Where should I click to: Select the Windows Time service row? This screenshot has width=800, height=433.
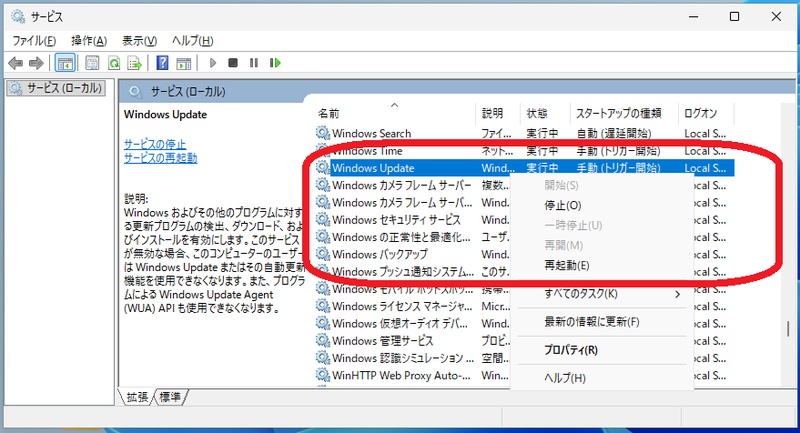pyautogui.click(x=524, y=150)
